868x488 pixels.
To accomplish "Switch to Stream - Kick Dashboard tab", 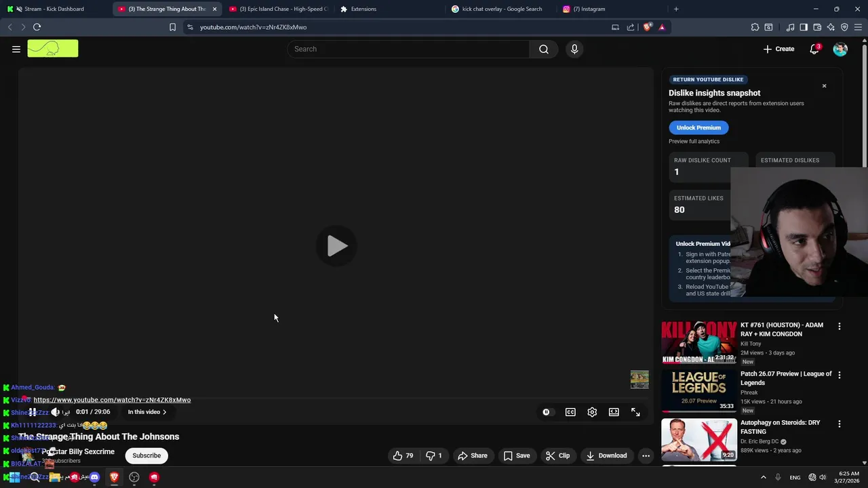I will 54,9.
